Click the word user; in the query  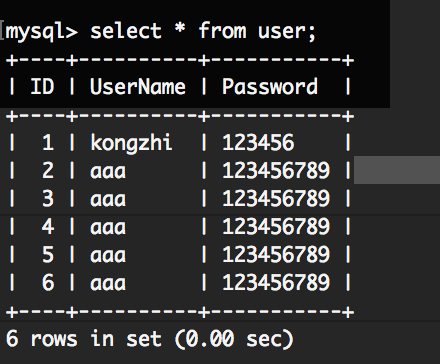pyautogui.click(x=287, y=32)
